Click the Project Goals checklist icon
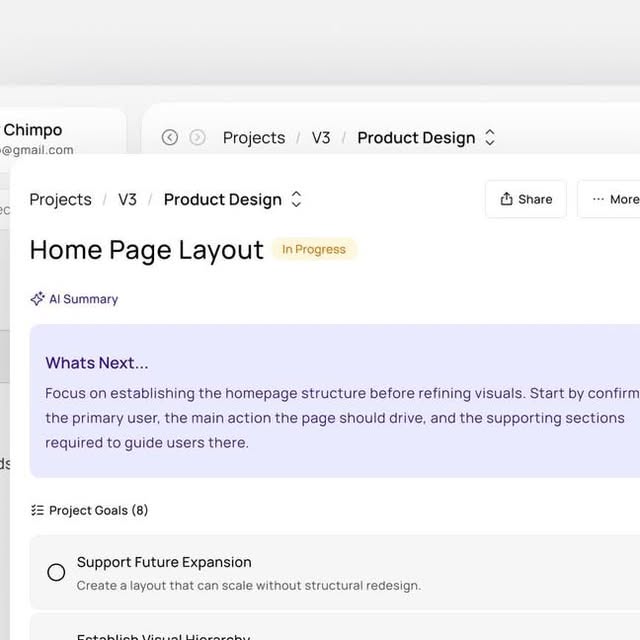This screenshot has width=640, height=640. click(x=37, y=510)
